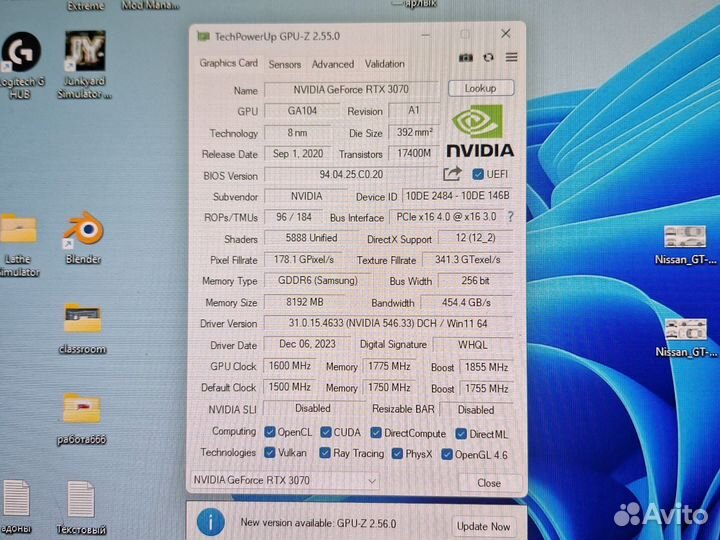Click the GPU Clock value 1600 MHz
This screenshot has height=540, width=720.
click(289, 366)
